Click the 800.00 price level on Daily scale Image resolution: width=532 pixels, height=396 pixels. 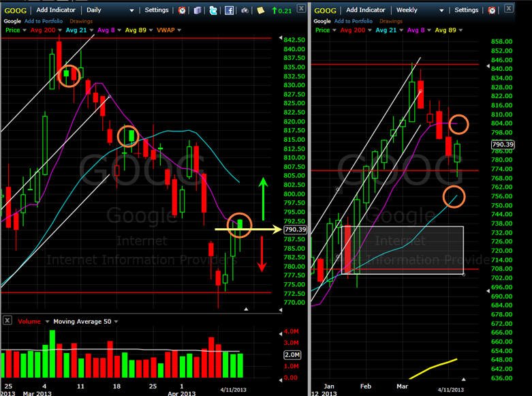pos(294,194)
